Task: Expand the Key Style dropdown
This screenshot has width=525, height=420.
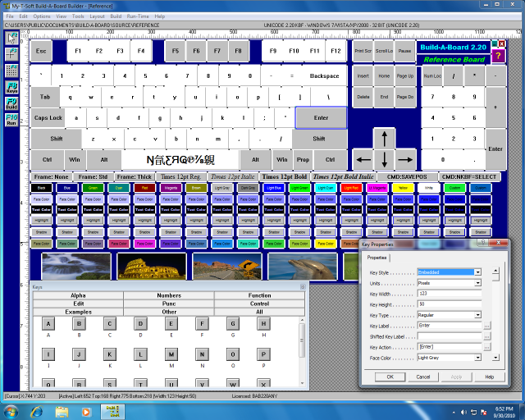Action: pyautogui.click(x=477, y=272)
